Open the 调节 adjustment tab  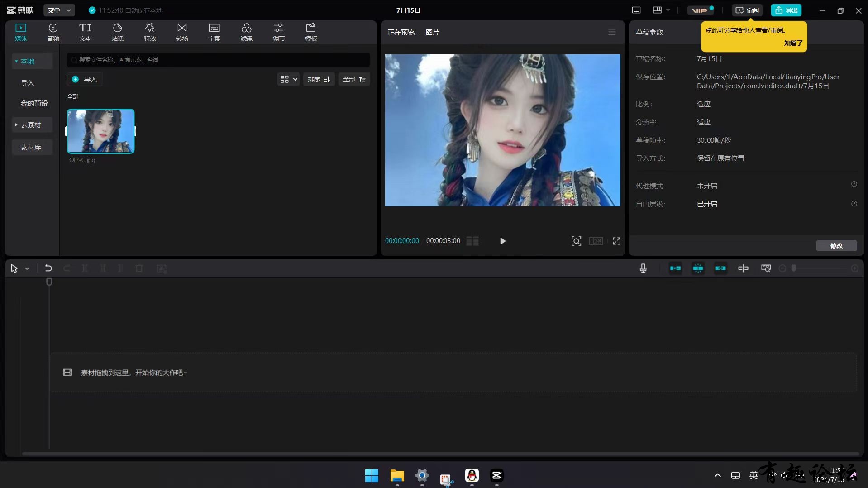tap(279, 33)
